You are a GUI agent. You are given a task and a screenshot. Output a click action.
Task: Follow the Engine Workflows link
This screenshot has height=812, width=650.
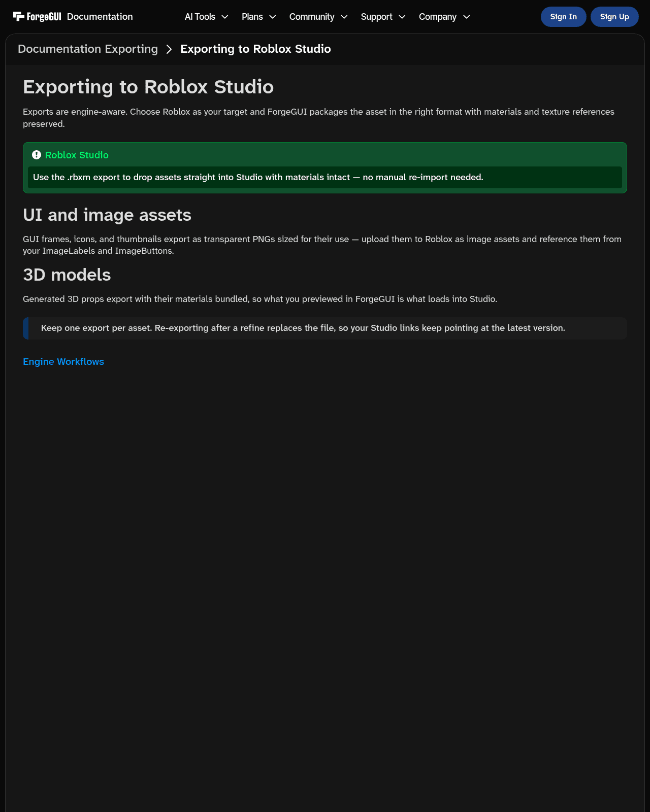[x=63, y=362]
